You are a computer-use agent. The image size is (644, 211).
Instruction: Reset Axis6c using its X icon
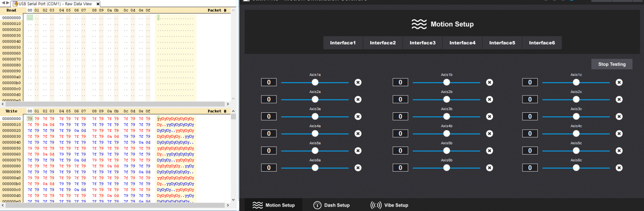(619, 168)
